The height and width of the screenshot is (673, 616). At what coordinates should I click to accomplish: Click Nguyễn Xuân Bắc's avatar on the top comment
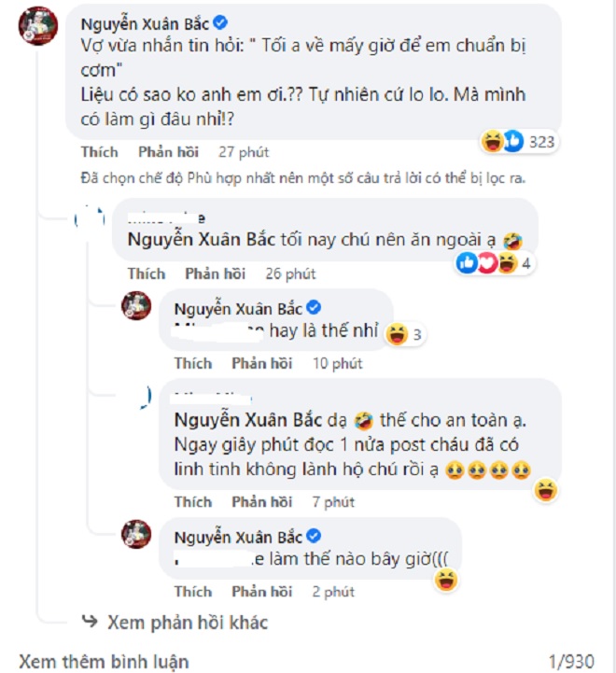tap(41, 29)
